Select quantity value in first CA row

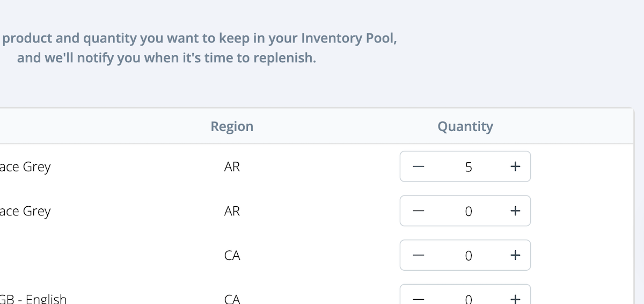pyautogui.click(x=468, y=256)
